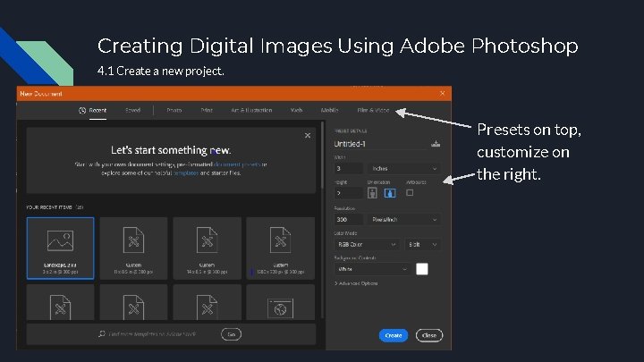
Task: Open the Inches units dropdown
Action: click(403, 168)
